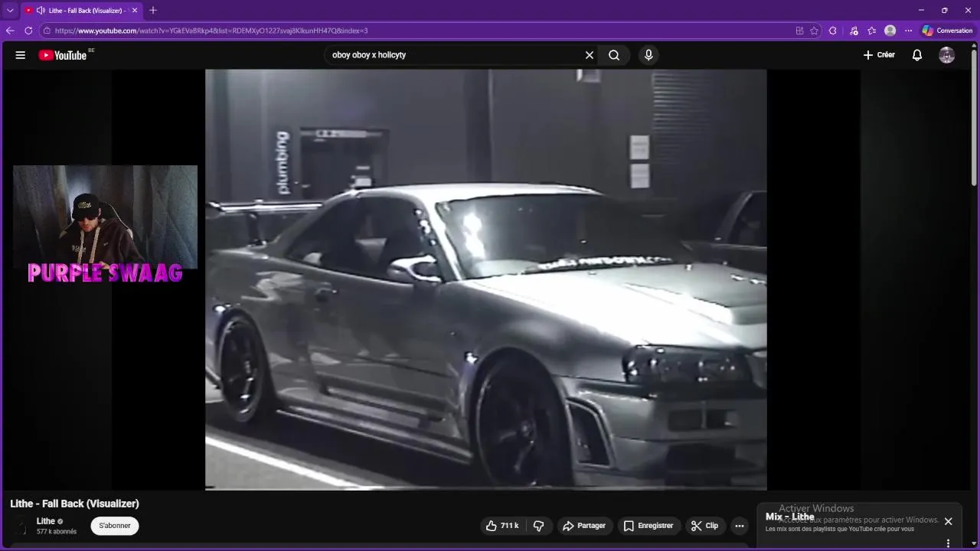View site info via the padlock icon

click(47, 31)
